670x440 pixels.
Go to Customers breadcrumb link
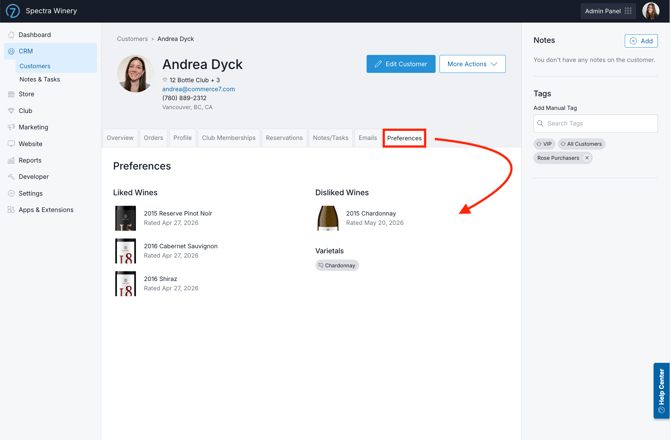pos(132,39)
